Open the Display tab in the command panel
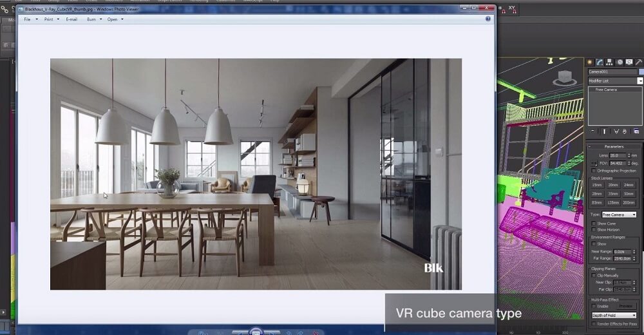This screenshot has width=644, height=335. pos(629,62)
